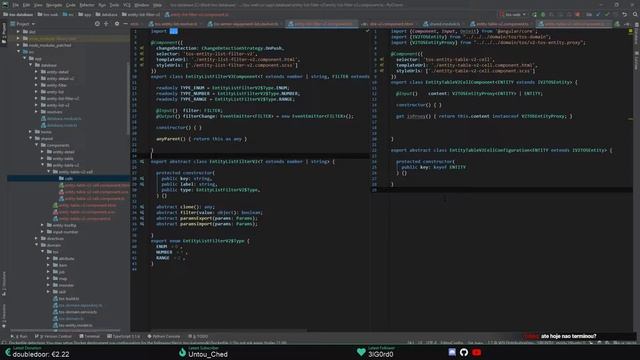Open the Navigate menu

click(x=53, y=5)
